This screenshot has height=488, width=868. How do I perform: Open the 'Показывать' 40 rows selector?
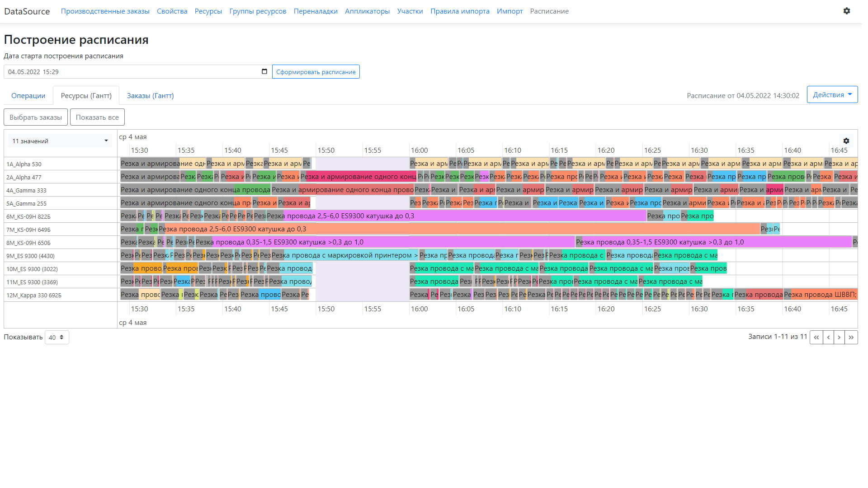point(57,338)
